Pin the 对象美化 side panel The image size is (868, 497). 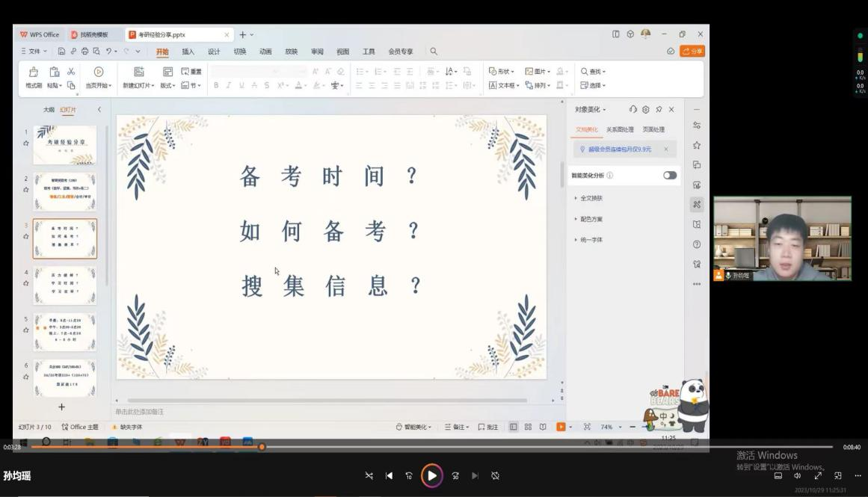[659, 109]
